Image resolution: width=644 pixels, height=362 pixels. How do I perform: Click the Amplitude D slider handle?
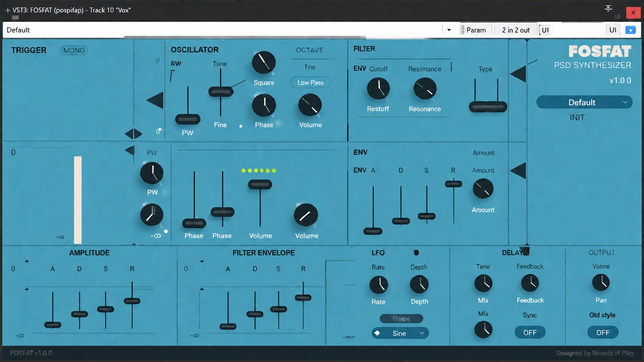(x=80, y=314)
